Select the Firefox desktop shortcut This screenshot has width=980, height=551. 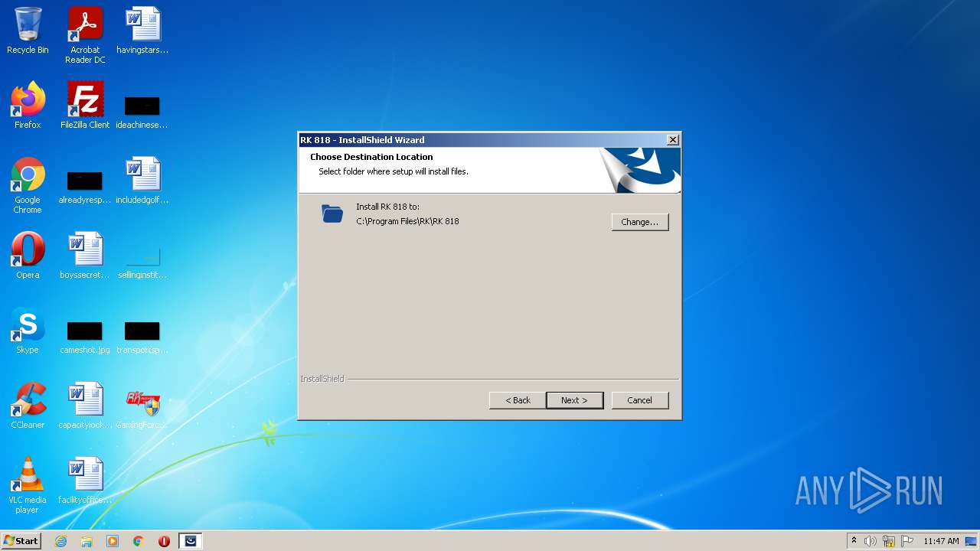[28, 106]
